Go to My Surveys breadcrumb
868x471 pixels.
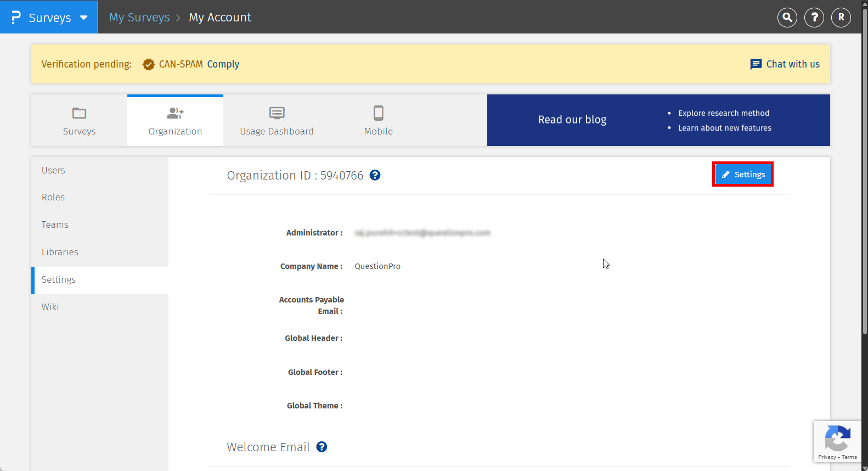(x=139, y=18)
